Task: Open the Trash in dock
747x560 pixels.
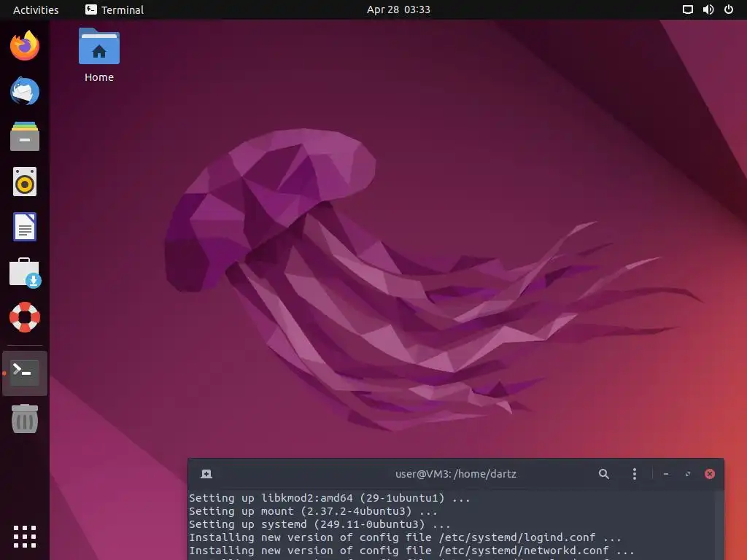Action: 25,419
